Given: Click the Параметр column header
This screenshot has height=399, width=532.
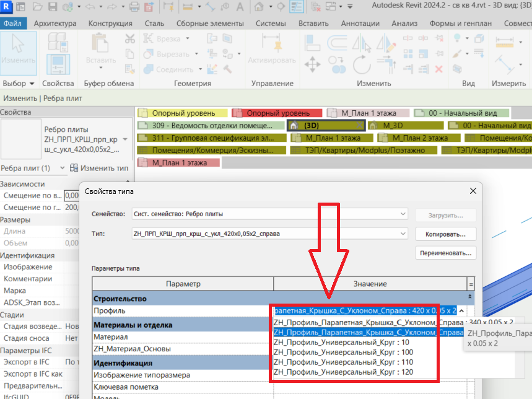Looking at the screenshot, I should click(183, 284).
